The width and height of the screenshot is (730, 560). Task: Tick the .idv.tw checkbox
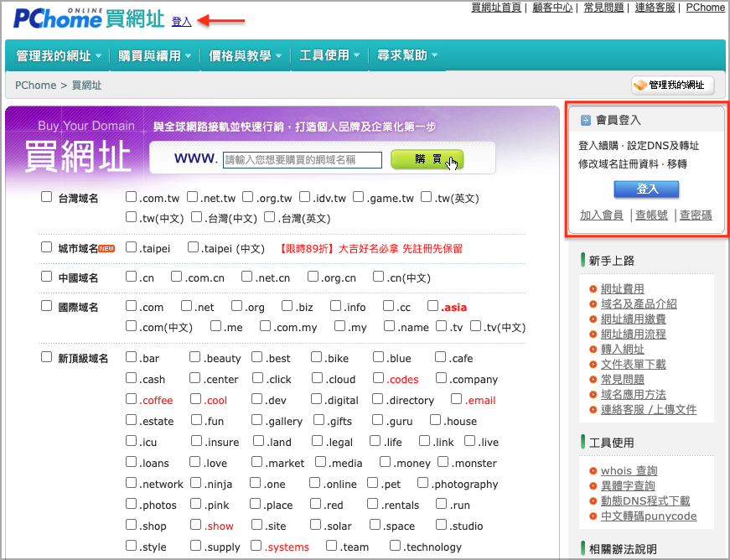304,196
